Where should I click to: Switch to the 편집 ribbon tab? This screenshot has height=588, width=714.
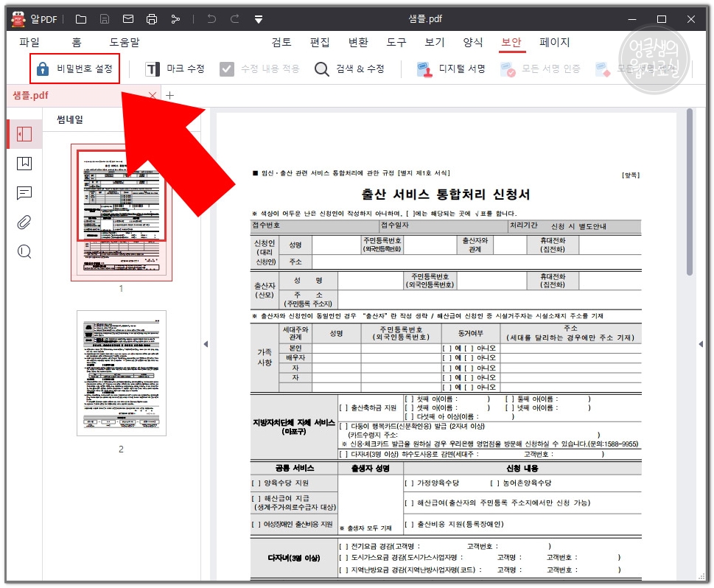pyautogui.click(x=320, y=42)
